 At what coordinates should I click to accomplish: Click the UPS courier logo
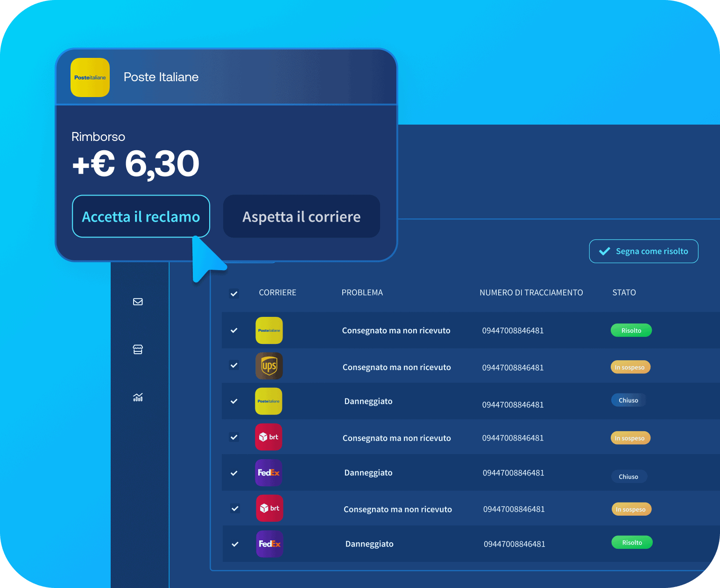point(269,366)
